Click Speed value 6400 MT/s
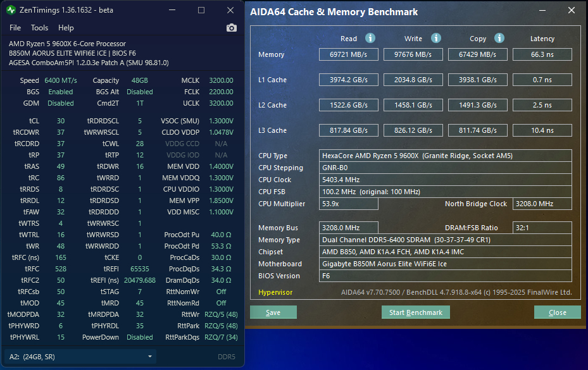This screenshot has height=370, width=588. click(x=61, y=80)
